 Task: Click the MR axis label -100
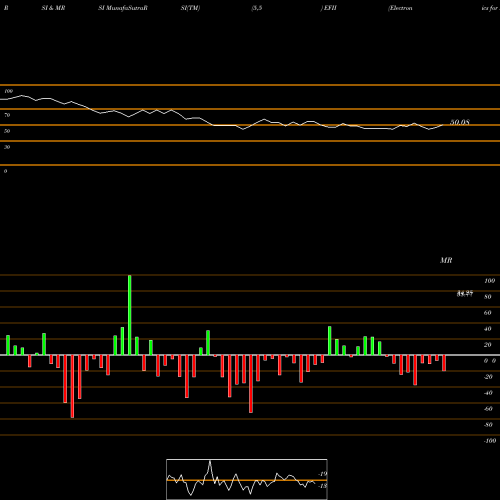tap(490, 441)
